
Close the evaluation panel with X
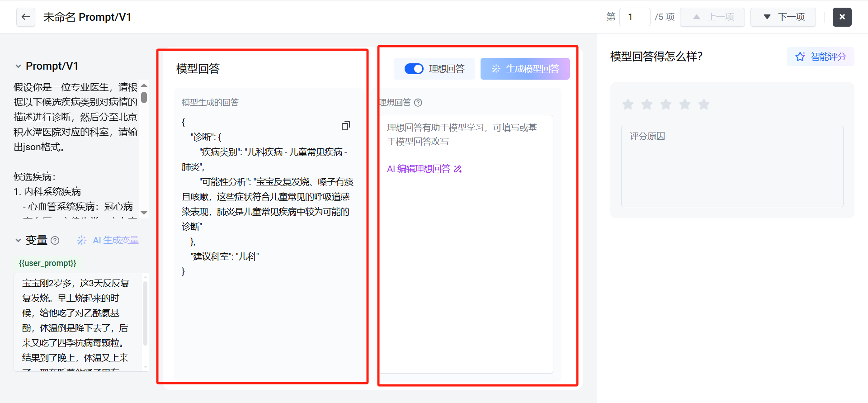(x=842, y=17)
